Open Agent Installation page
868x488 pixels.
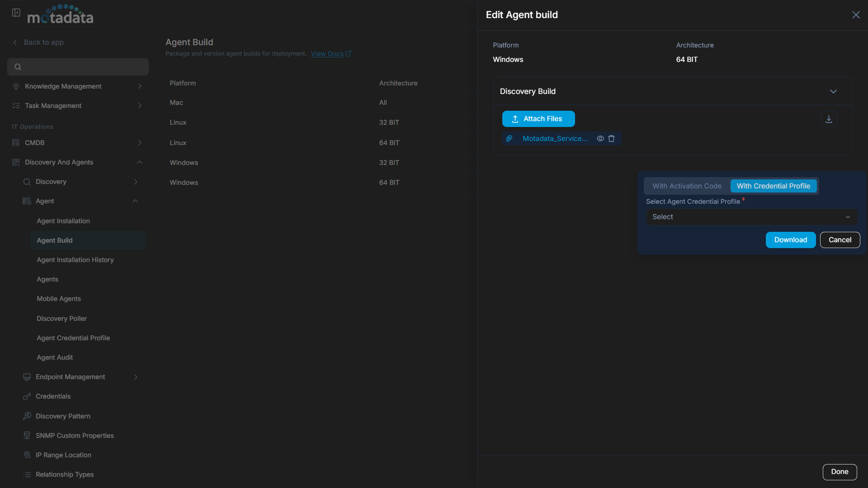point(63,221)
